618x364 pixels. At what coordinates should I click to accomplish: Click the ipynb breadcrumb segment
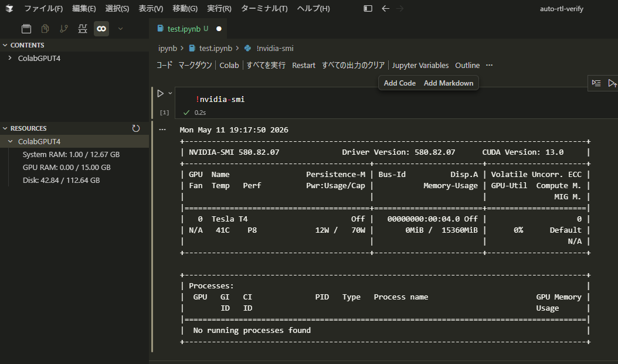pos(168,48)
